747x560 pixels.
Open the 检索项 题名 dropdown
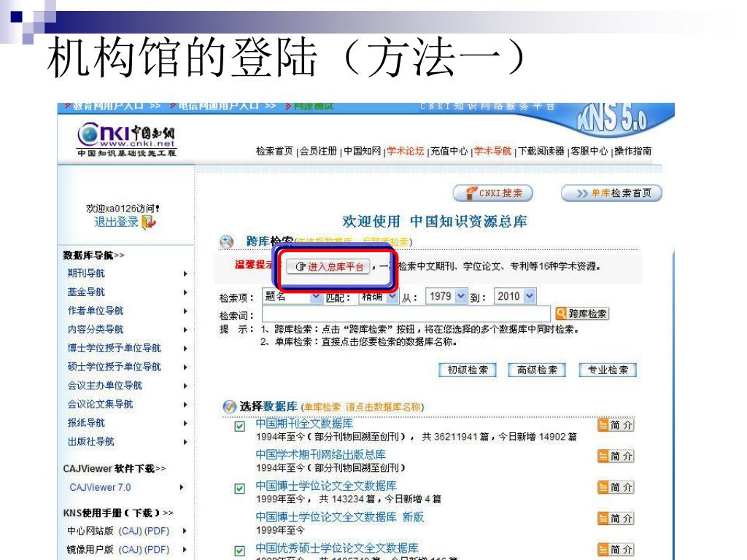292,297
